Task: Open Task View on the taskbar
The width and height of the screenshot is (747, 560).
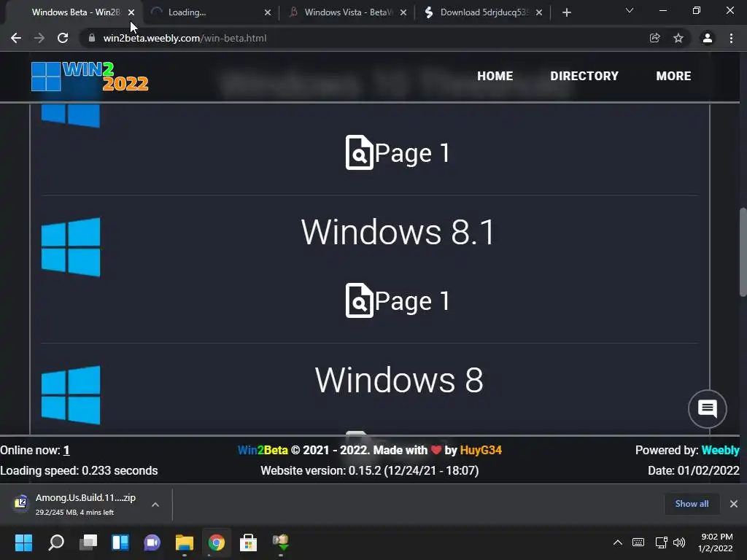Action: coord(88,542)
